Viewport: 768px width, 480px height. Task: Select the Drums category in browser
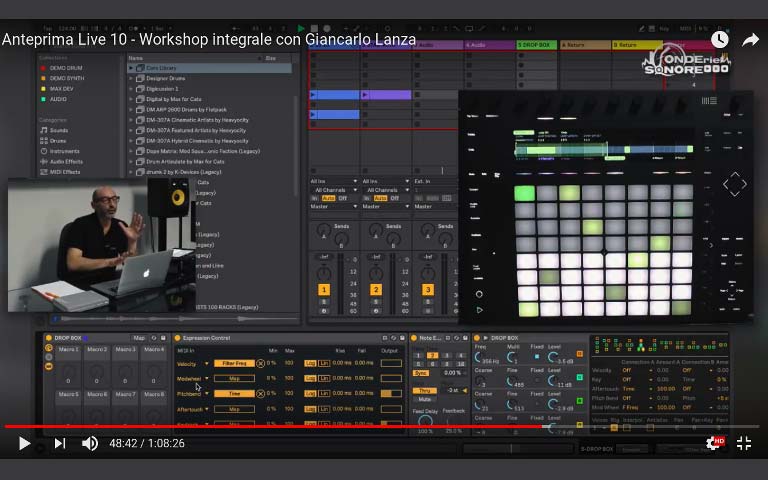click(x=53, y=141)
